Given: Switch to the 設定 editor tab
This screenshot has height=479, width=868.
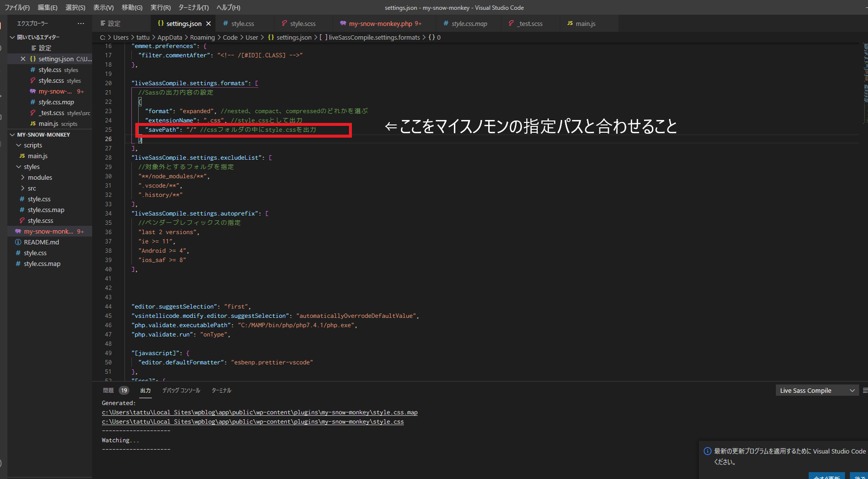Looking at the screenshot, I should tap(122, 24).
